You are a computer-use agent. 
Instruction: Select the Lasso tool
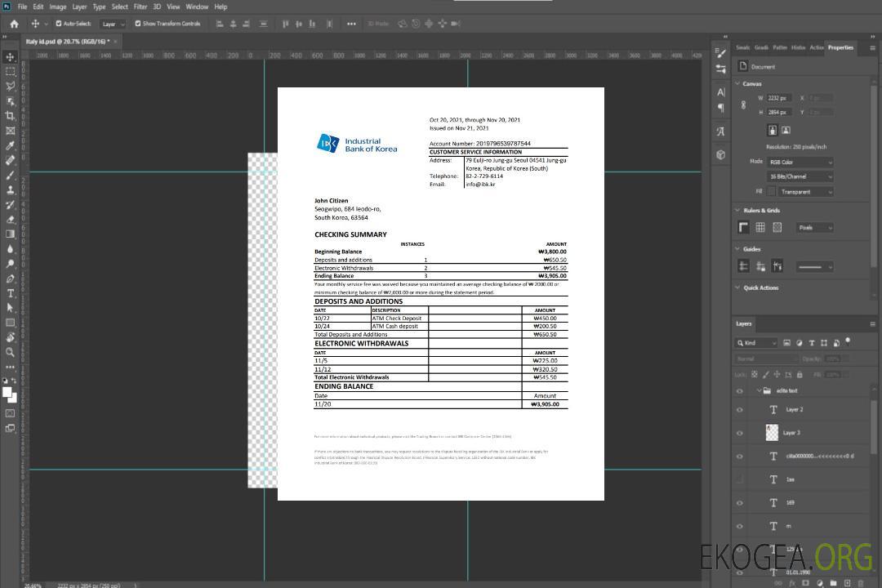(x=10, y=86)
